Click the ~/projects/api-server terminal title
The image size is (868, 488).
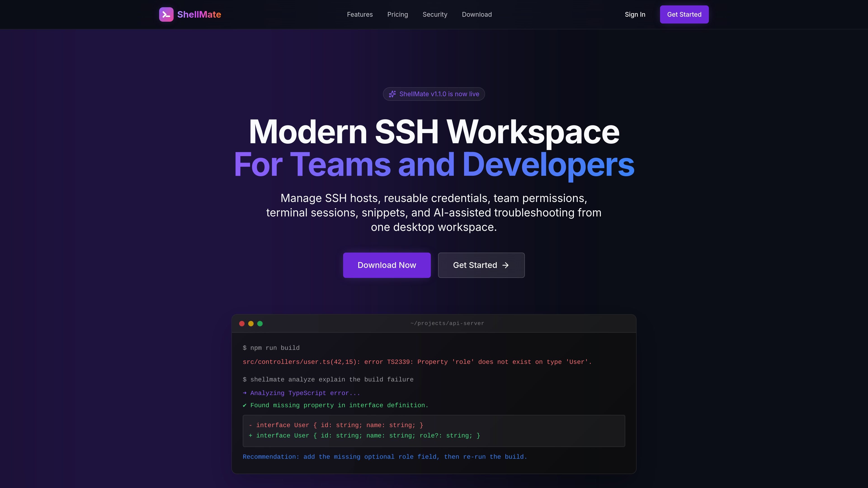coord(447,323)
